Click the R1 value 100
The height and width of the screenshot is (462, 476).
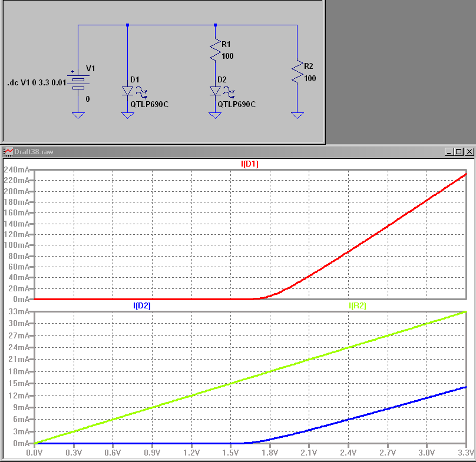[x=227, y=56]
